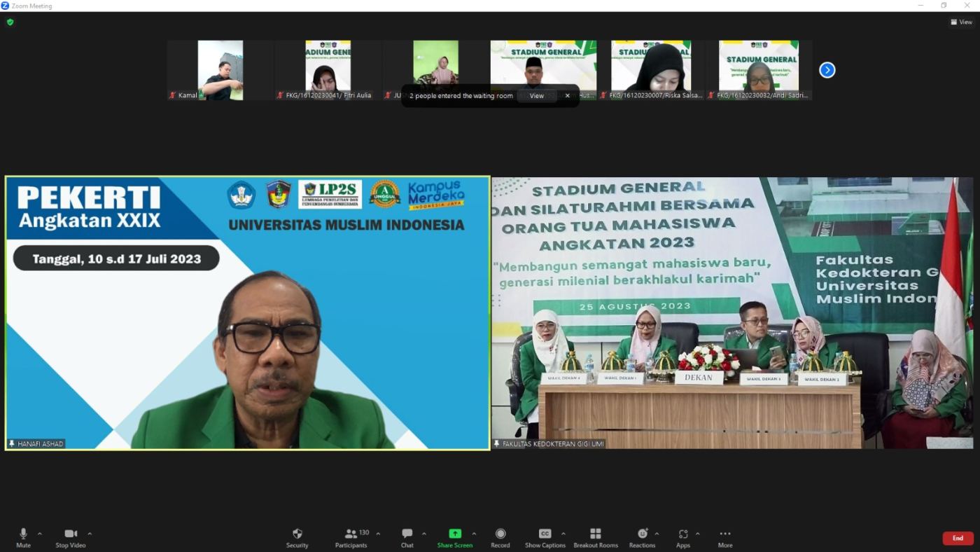
Task: Mute the microphone
Action: (23, 538)
